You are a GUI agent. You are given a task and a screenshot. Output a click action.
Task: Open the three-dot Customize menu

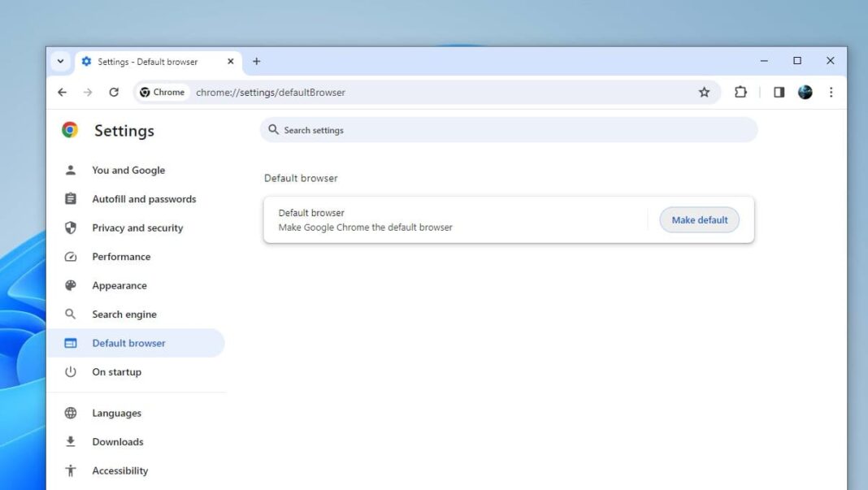831,92
